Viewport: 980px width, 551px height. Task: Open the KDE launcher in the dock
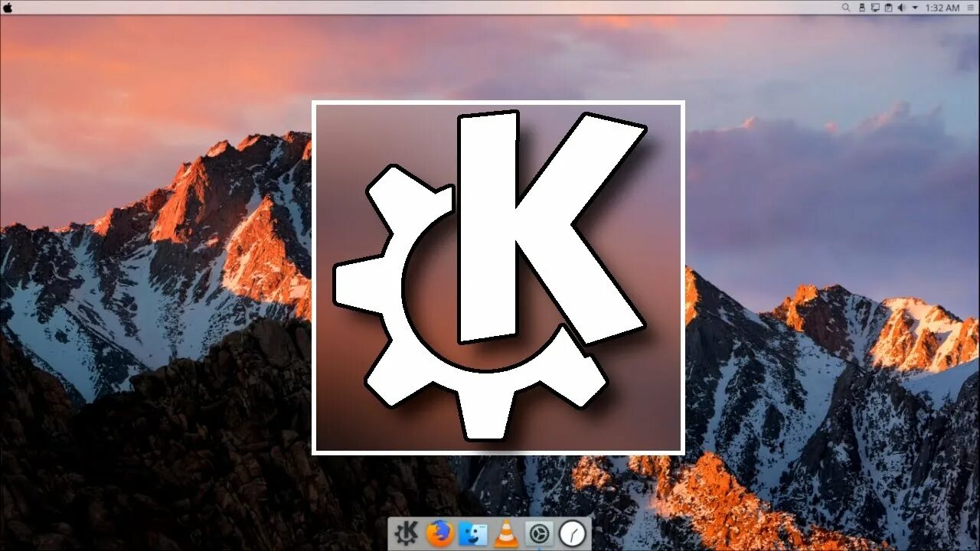coord(405,533)
